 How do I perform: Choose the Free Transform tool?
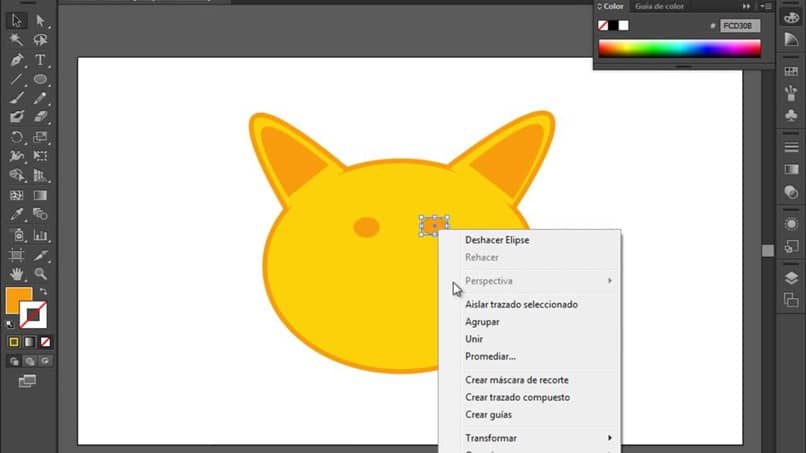tap(40, 156)
